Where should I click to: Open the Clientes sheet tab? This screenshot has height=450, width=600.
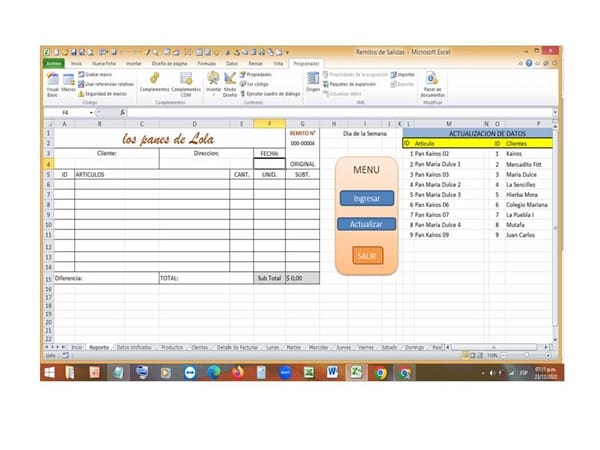tap(200, 347)
